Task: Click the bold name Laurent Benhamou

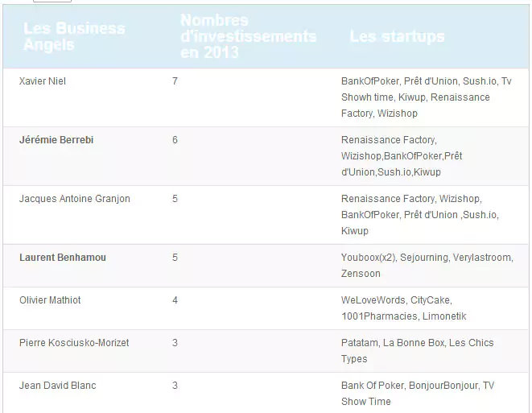Action: coord(62,258)
